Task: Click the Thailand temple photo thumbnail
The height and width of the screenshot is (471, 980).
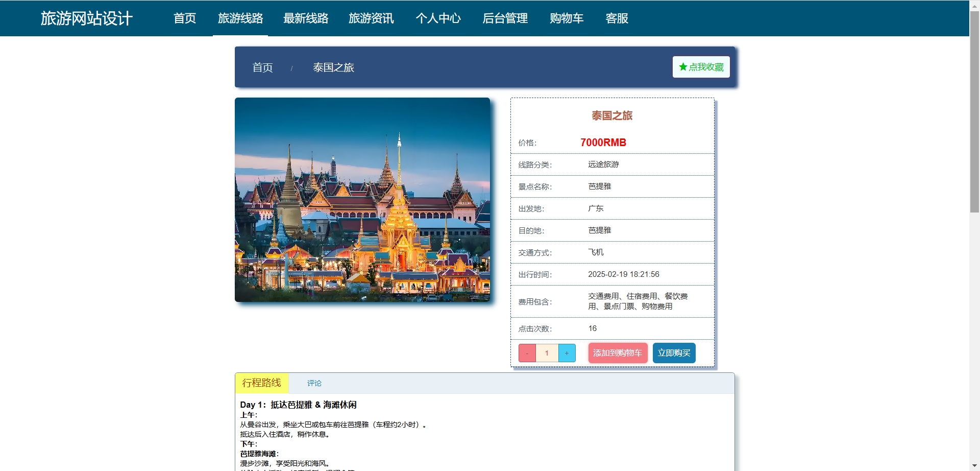Action: (362, 199)
